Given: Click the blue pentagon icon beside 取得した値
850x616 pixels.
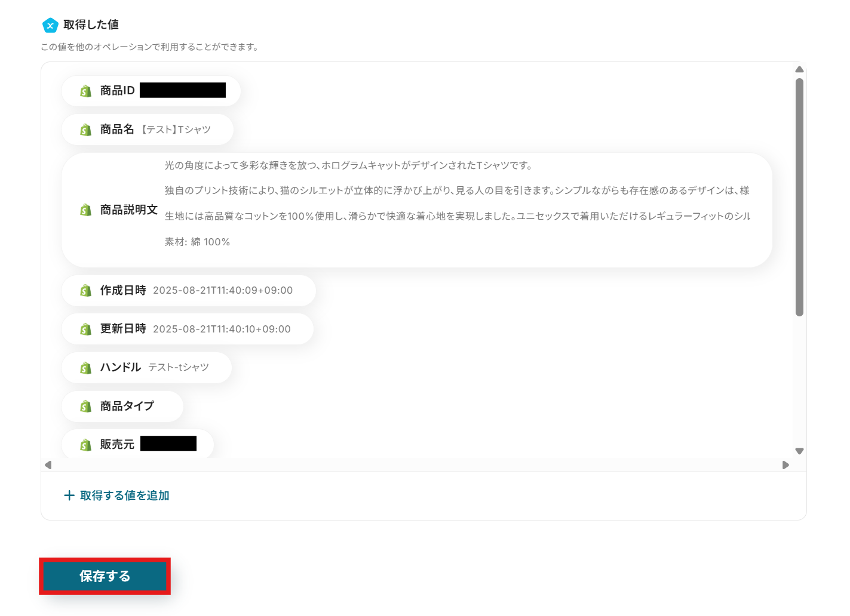Looking at the screenshot, I should click(x=50, y=25).
